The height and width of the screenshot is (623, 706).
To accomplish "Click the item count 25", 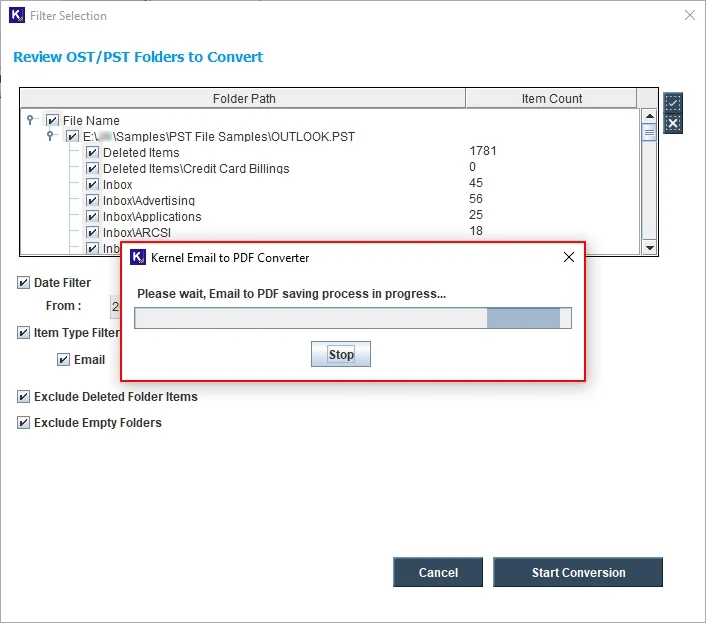I will (476, 215).
